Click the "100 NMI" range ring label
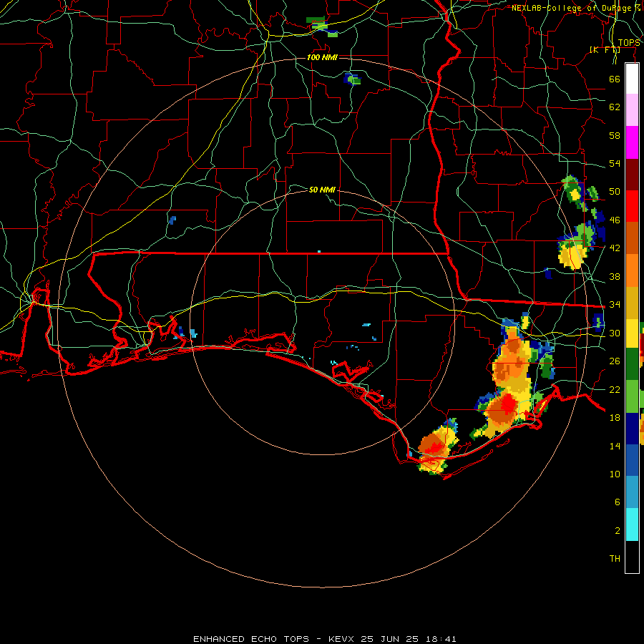Screen dimensions: 644x644 coord(322,57)
